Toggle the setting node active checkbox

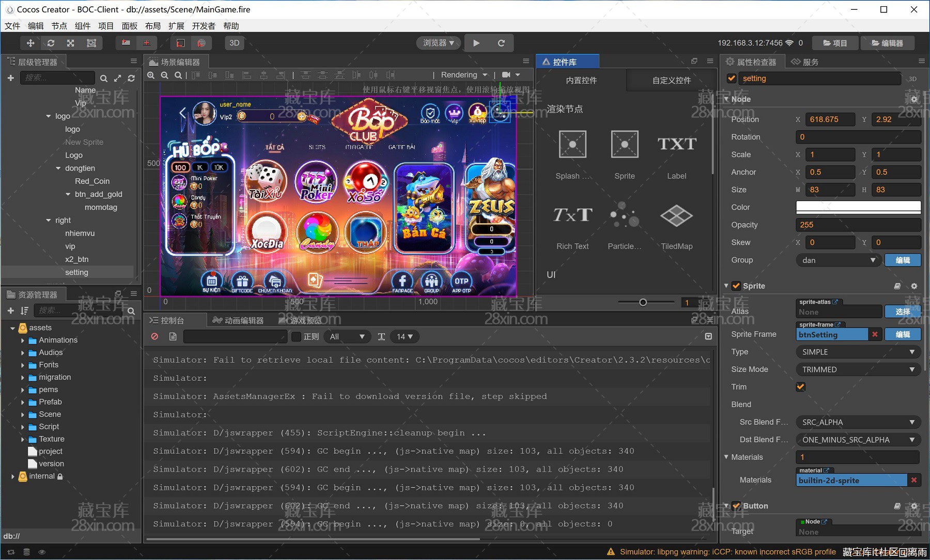[732, 79]
